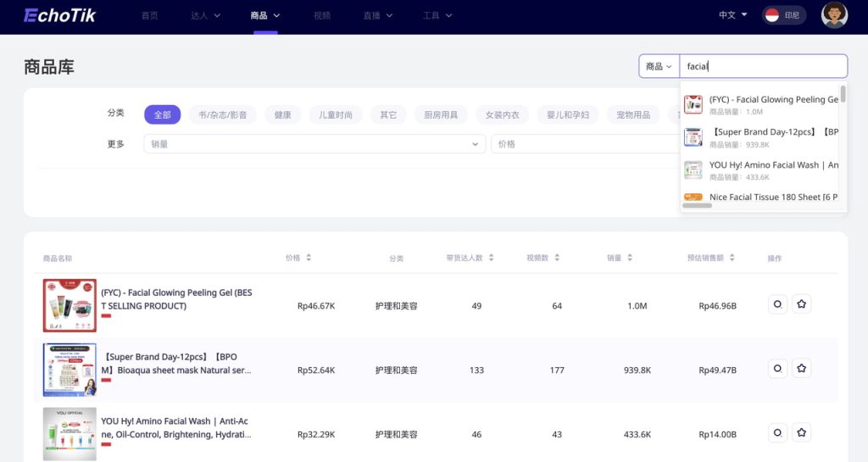Star the Bioaqua sheet mask product
The image size is (868, 462).
[801, 368]
